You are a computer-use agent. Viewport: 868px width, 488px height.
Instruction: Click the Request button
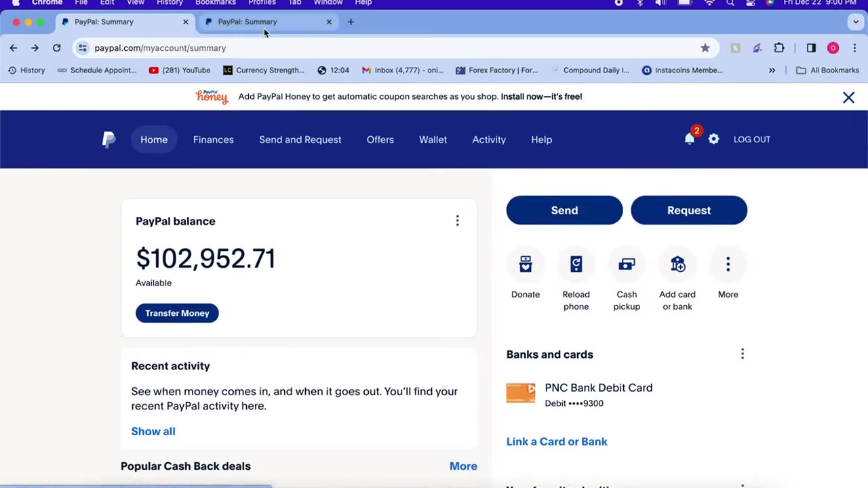(689, 210)
